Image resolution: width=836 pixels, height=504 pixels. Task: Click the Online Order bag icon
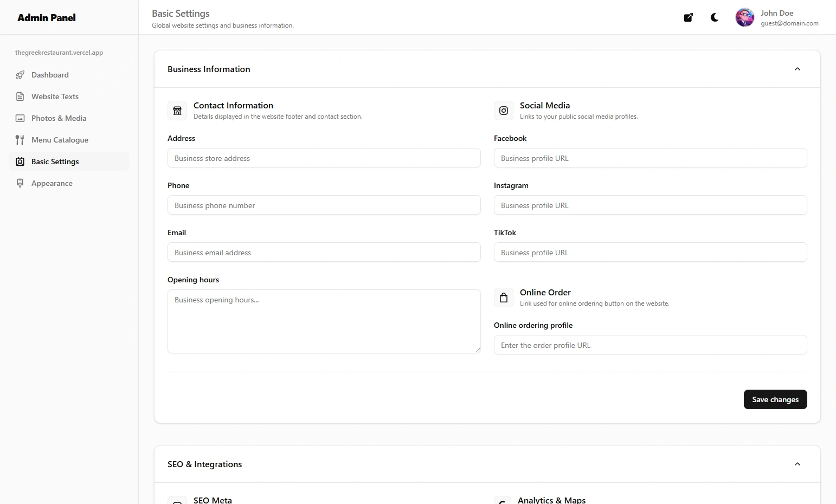click(x=503, y=297)
